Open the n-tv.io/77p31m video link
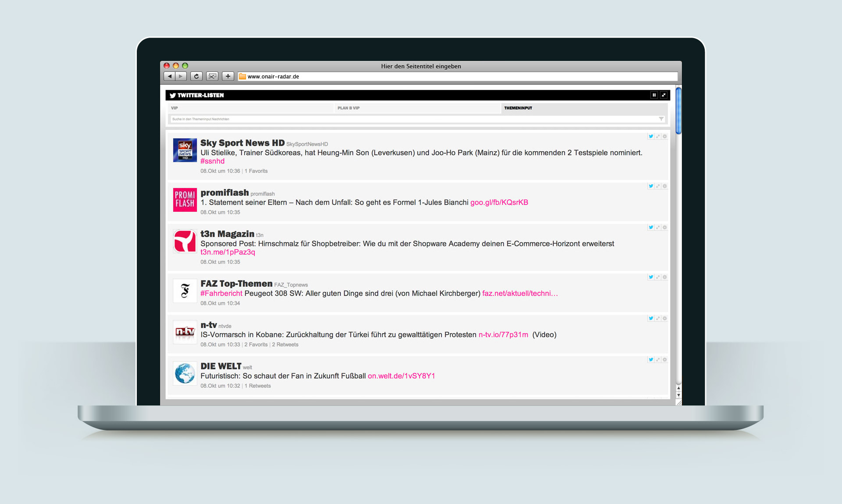842x504 pixels. click(x=503, y=335)
